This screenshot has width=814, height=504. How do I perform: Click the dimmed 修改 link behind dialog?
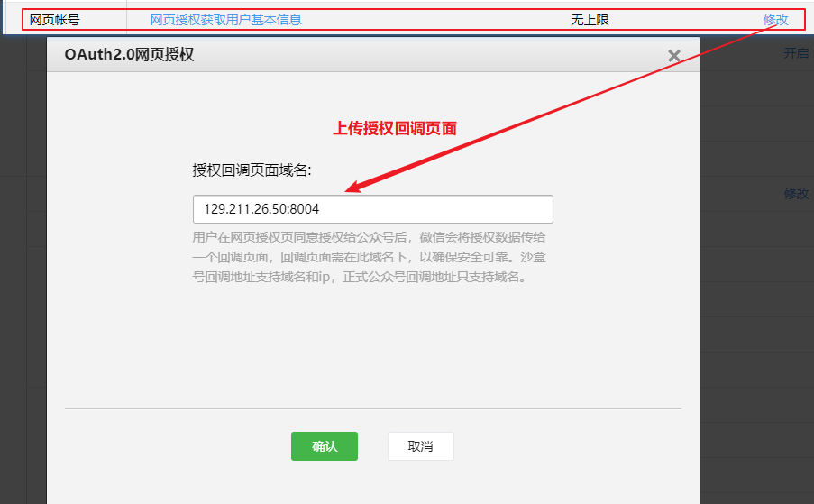point(796,194)
